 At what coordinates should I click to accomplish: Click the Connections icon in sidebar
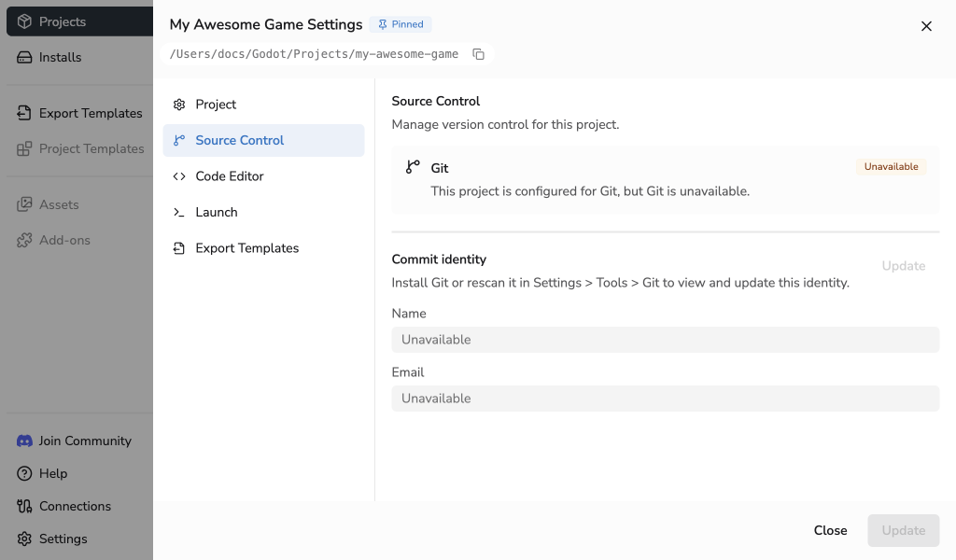24,506
